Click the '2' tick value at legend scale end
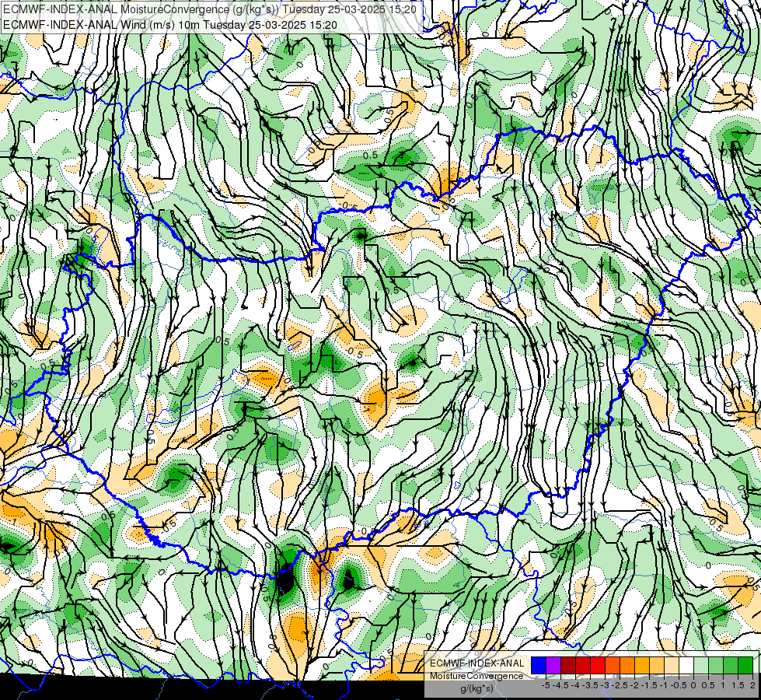 (752, 685)
